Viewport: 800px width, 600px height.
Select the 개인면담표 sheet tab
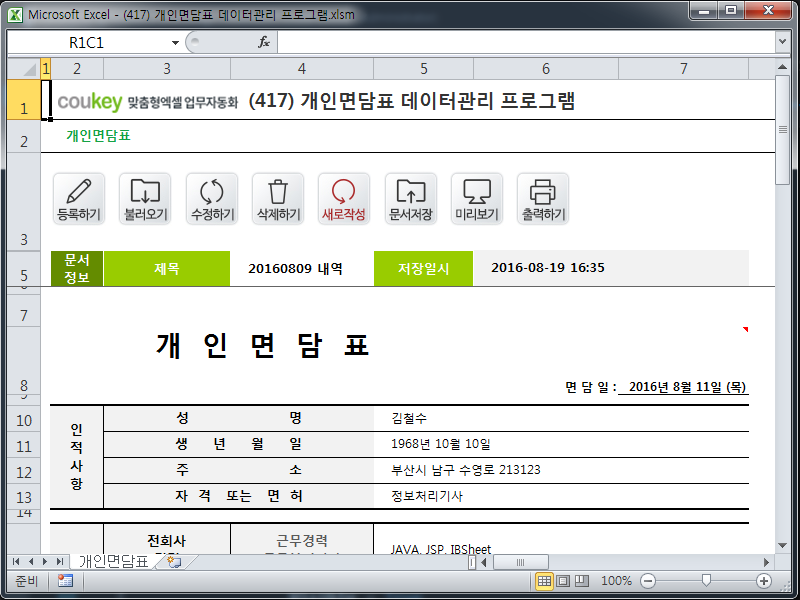[x=113, y=562]
